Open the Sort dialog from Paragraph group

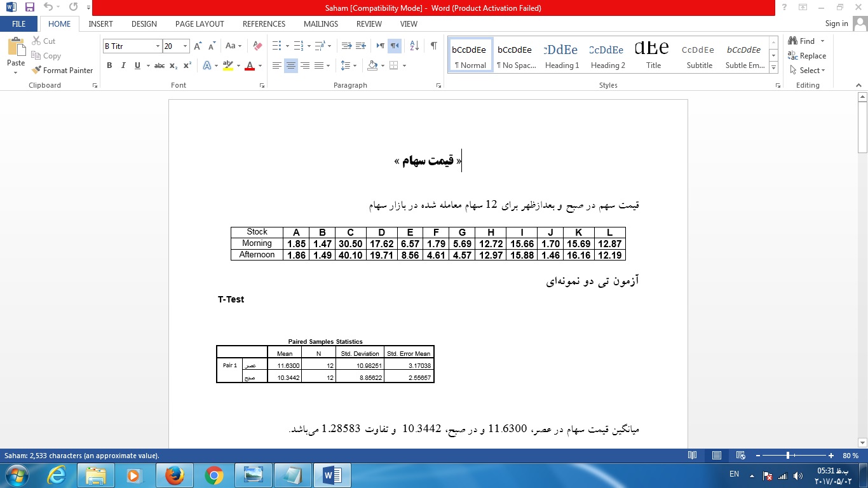pos(413,46)
